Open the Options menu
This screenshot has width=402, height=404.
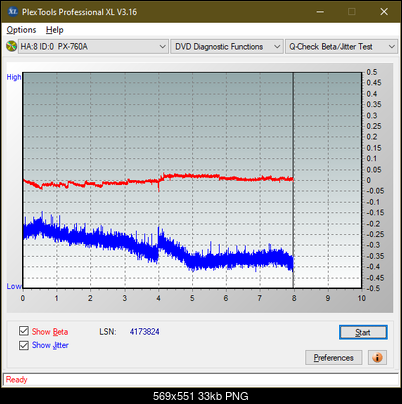(21, 30)
